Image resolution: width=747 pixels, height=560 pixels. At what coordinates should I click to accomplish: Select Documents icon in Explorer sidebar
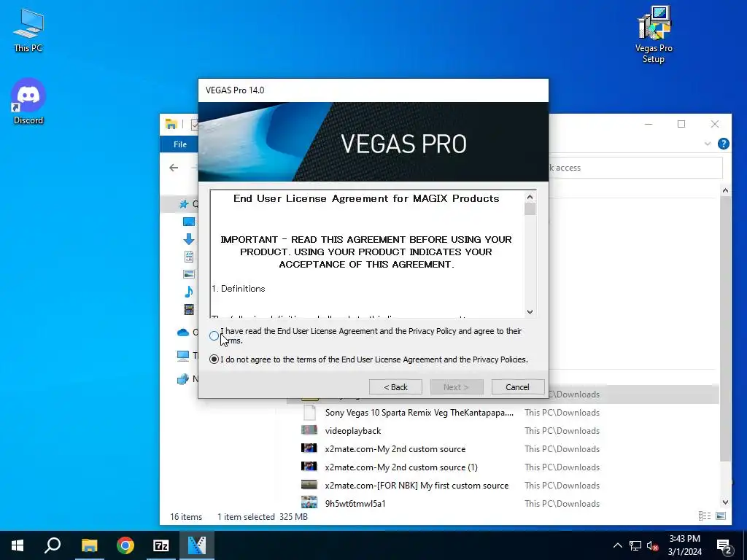click(x=189, y=257)
